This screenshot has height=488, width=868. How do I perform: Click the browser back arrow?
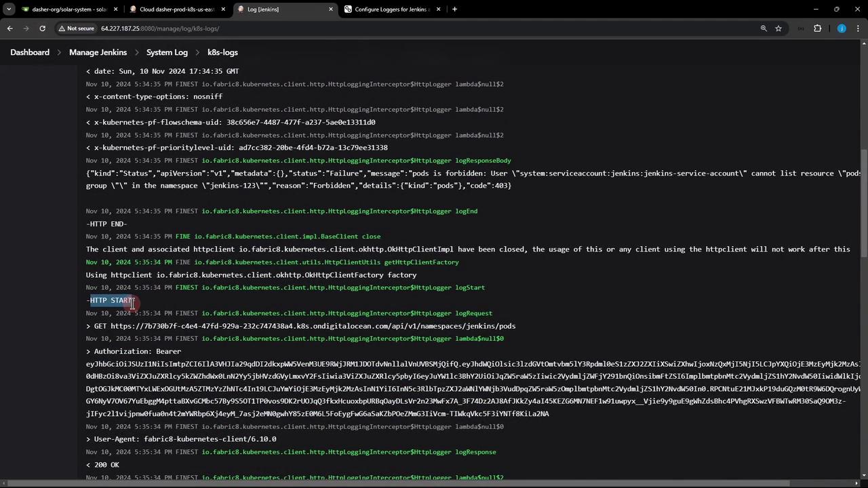point(9,28)
